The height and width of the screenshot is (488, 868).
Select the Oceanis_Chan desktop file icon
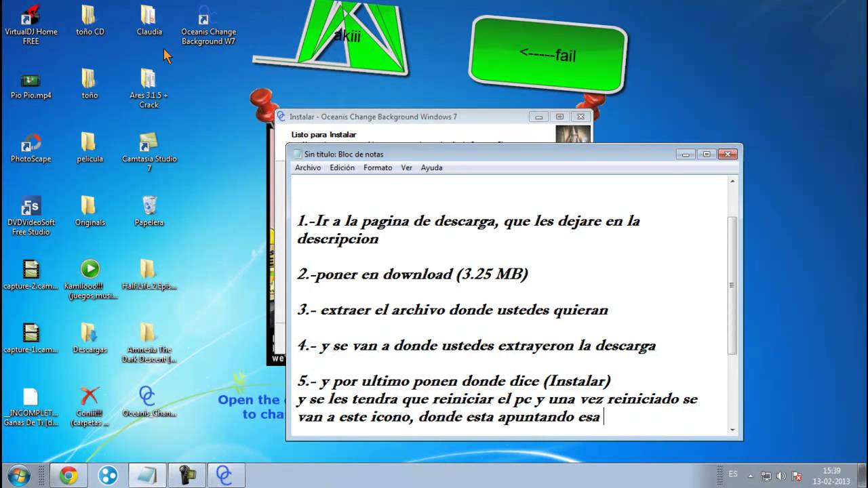(149, 402)
